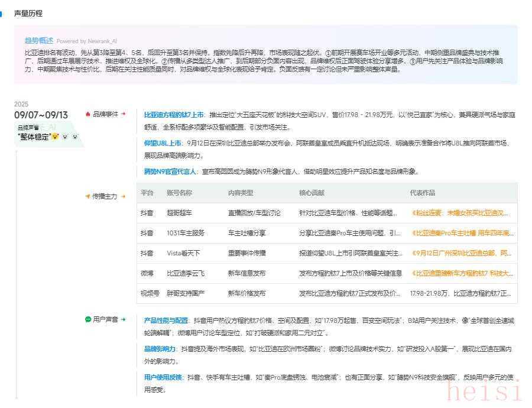Click the 趋势概述 title in summary box
This screenshot has width=532, height=408.
tap(38, 40)
